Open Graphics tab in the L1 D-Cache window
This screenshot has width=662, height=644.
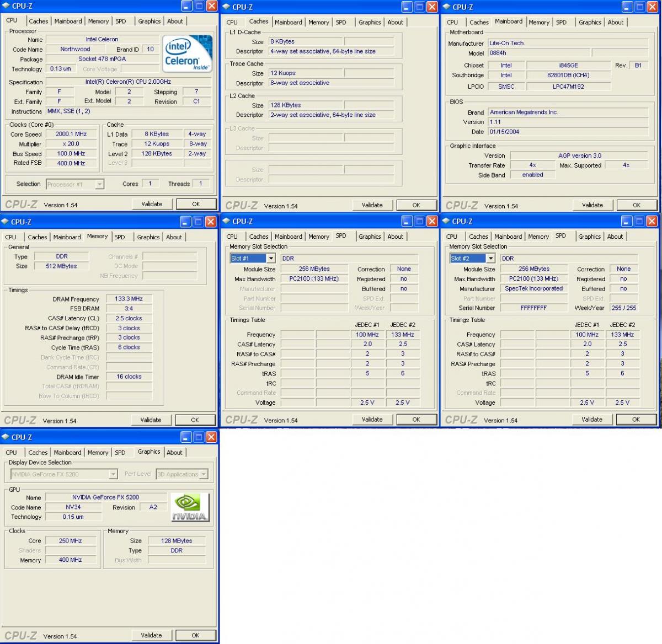370,22
